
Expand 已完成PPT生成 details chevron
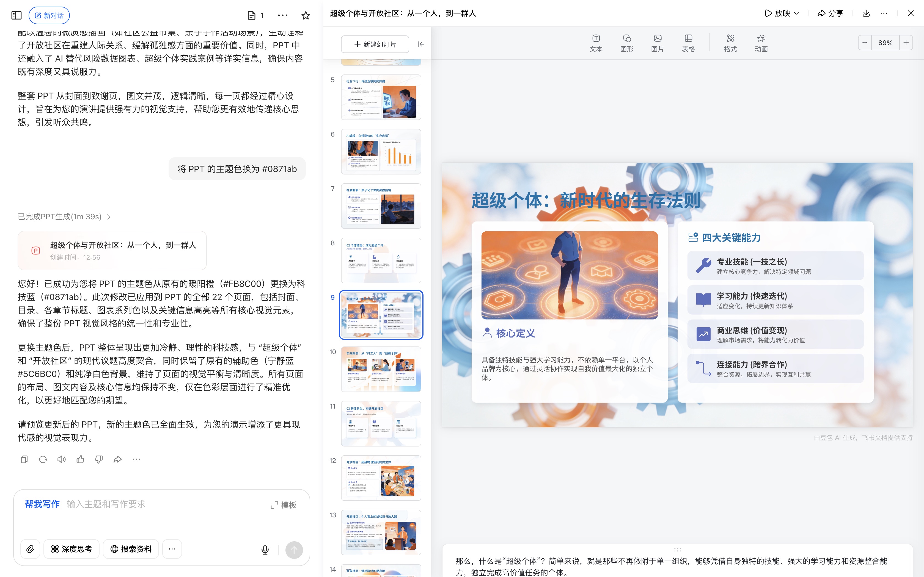tap(109, 217)
